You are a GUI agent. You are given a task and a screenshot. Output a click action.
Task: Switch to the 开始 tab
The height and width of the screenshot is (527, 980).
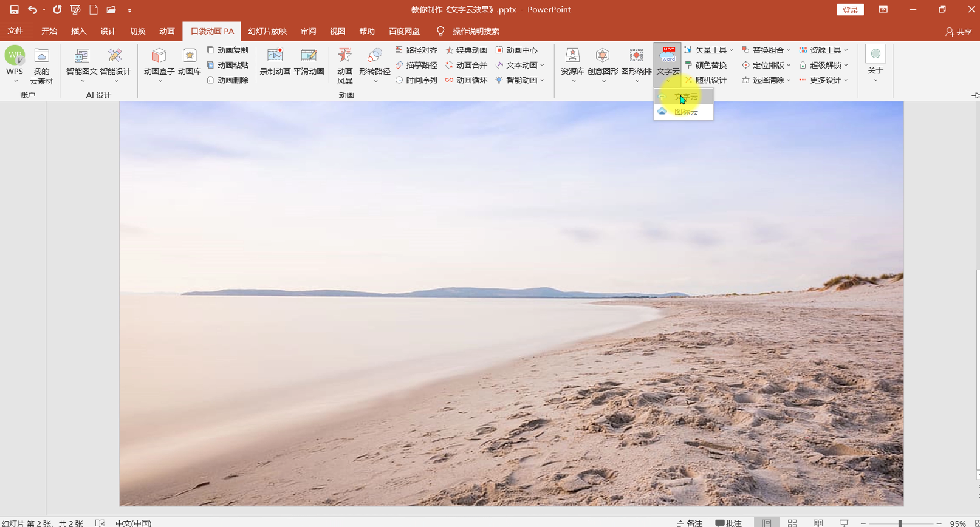pos(49,31)
